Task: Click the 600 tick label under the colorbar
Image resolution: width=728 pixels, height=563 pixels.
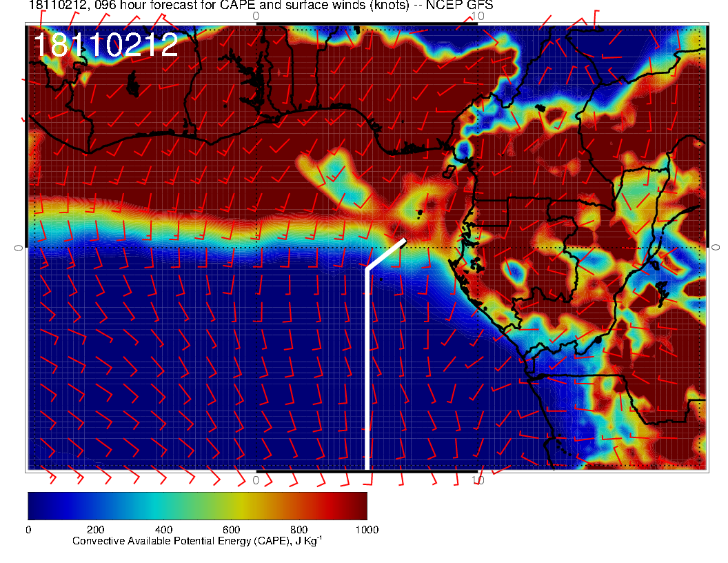Action: [230, 529]
